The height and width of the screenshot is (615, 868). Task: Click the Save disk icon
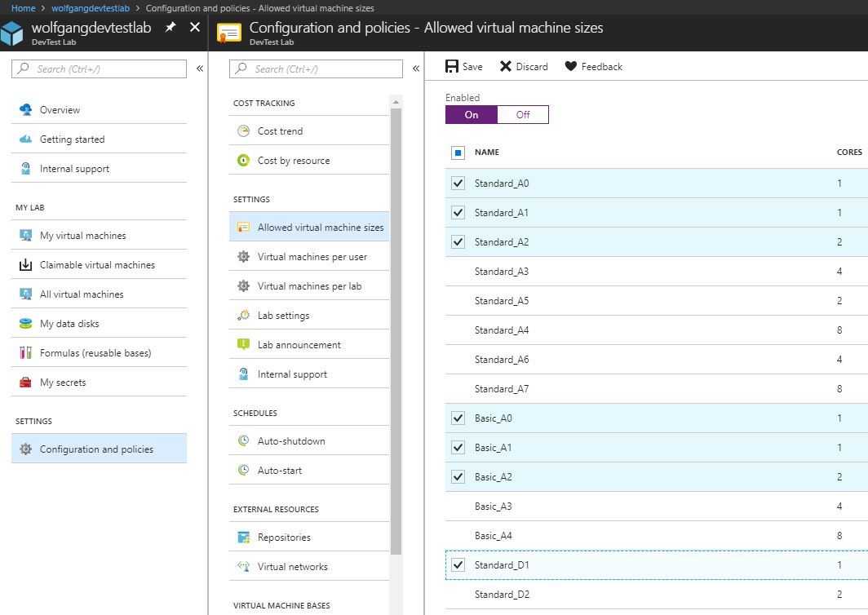coord(452,66)
